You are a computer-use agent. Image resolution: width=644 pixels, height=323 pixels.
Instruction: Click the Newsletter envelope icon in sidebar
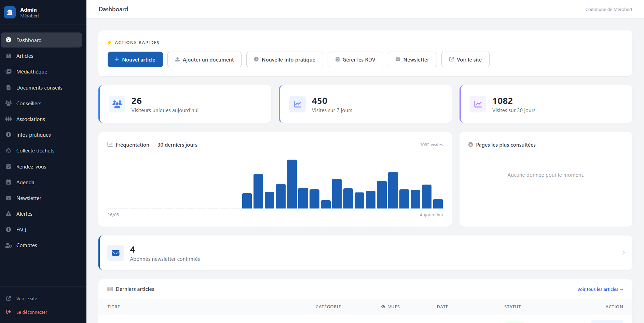(9, 198)
